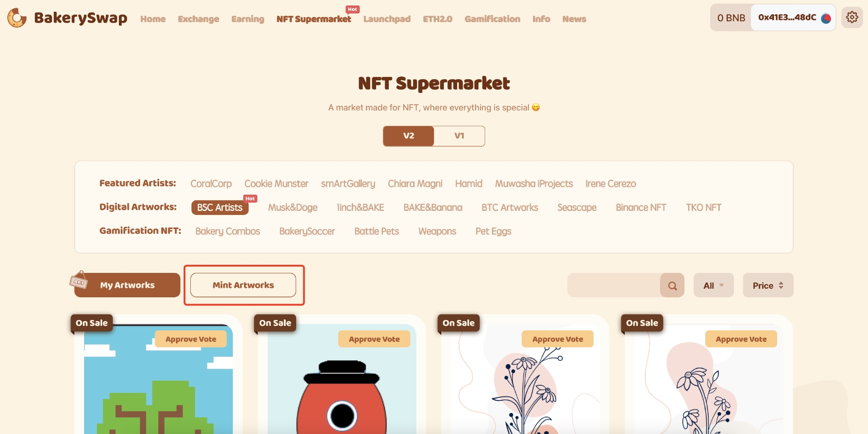
Task: Select NFT Supermarket in the navigation
Action: [x=314, y=19]
